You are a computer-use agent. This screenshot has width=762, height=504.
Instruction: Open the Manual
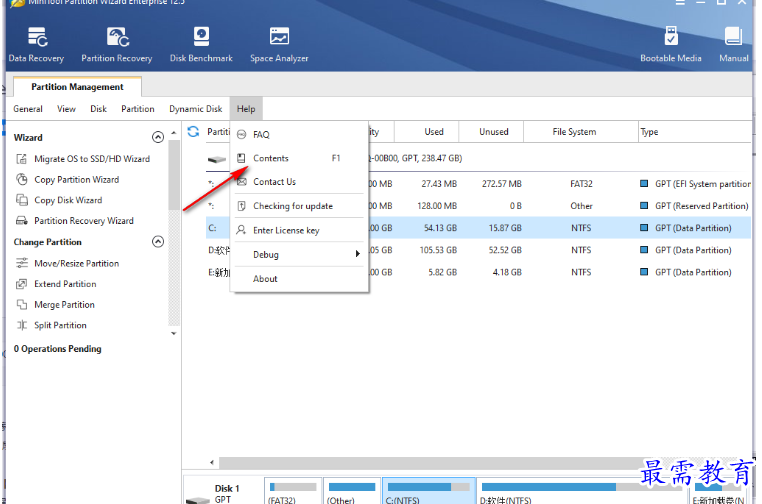coord(733,45)
